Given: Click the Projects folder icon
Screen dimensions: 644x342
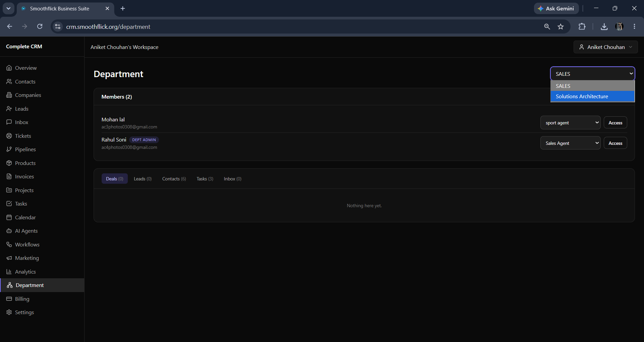Looking at the screenshot, I should tap(9, 190).
